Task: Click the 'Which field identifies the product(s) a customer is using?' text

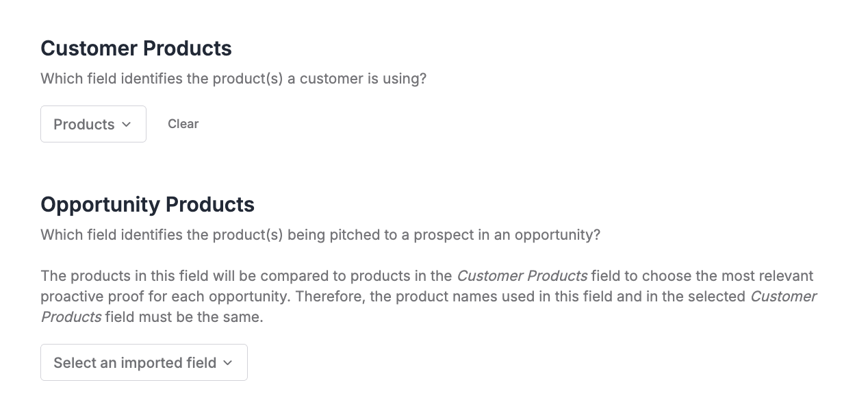Action: [233, 79]
